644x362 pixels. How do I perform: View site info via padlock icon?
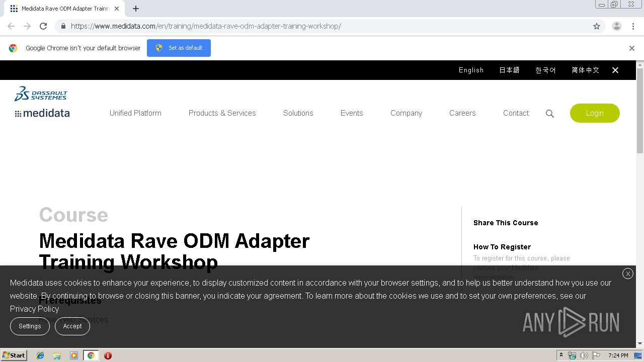tap(63, 26)
